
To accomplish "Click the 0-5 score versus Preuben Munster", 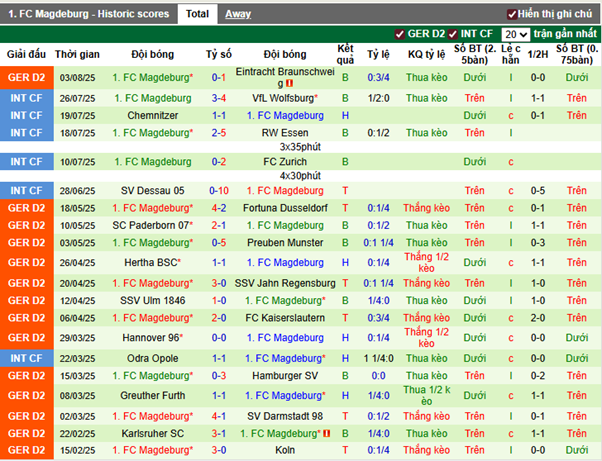I will pos(219,243).
